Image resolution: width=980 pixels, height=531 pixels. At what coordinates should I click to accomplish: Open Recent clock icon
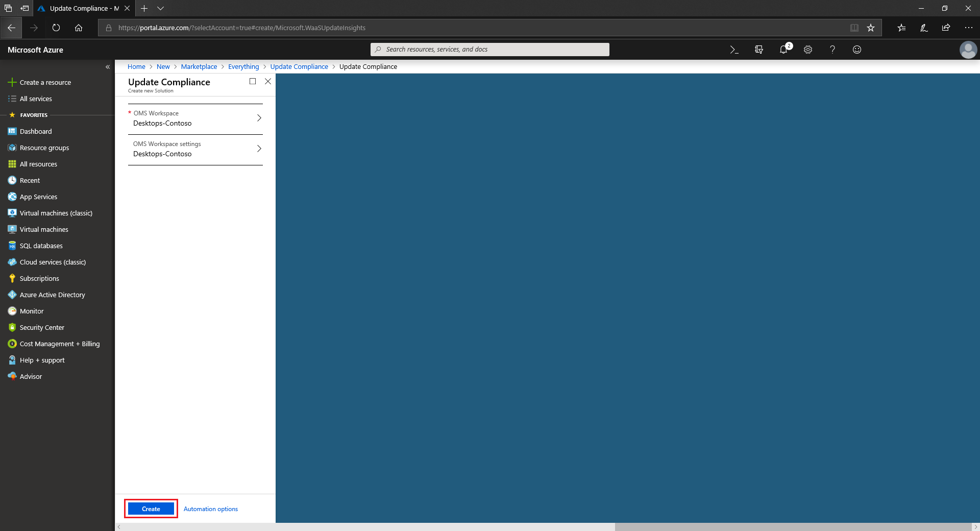(x=12, y=180)
